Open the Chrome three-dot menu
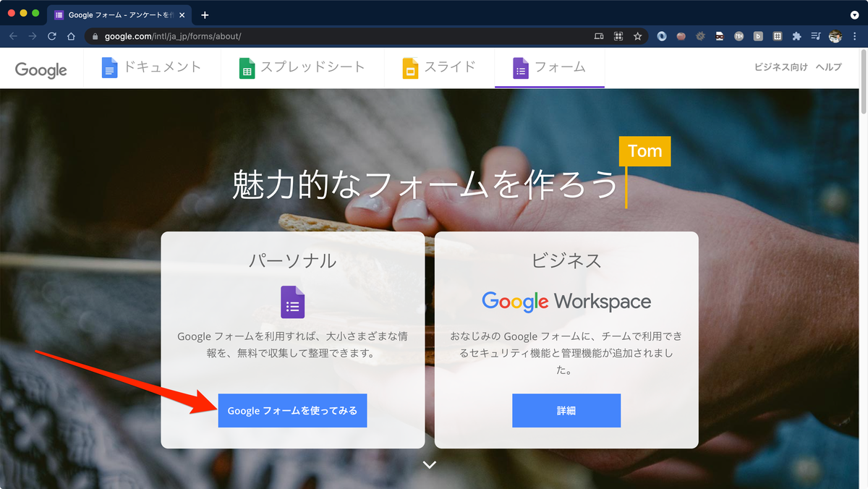This screenshot has height=489, width=868. coord(855,35)
